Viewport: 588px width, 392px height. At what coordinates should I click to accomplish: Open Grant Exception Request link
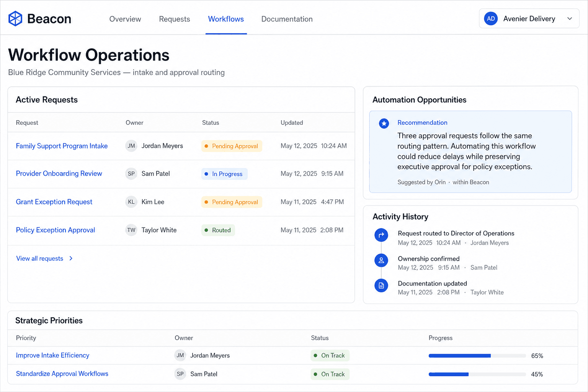tap(54, 202)
